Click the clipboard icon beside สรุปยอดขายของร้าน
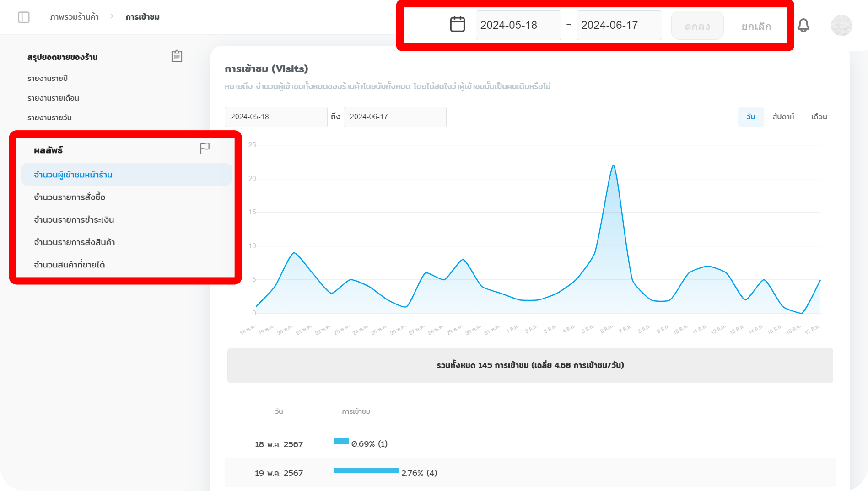This screenshot has width=868, height=491. coord(177,56)
